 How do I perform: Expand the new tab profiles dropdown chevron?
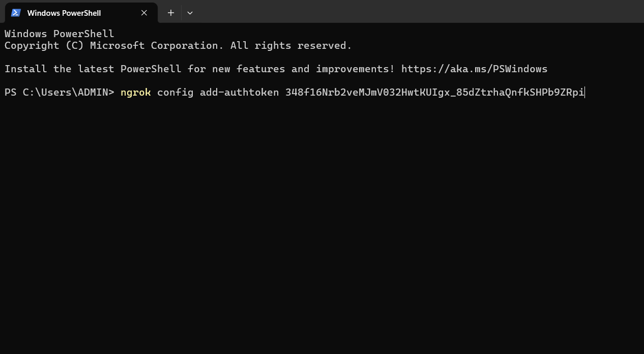190,13
